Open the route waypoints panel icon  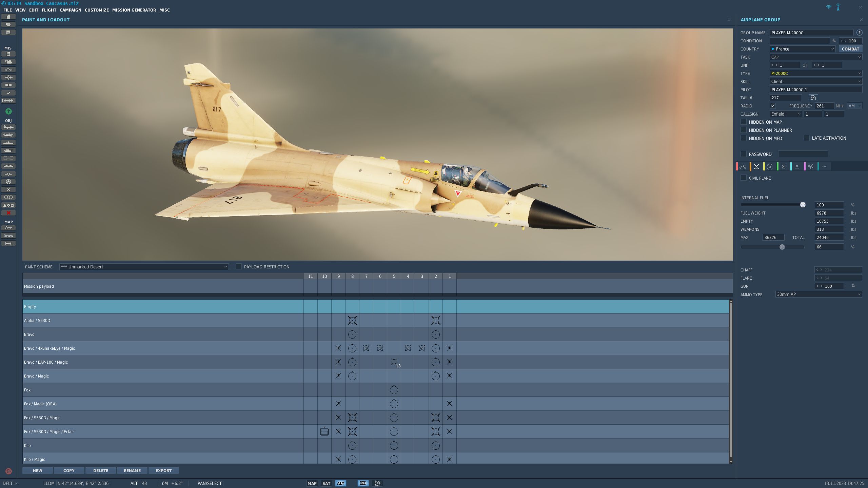tap(743, 167)
